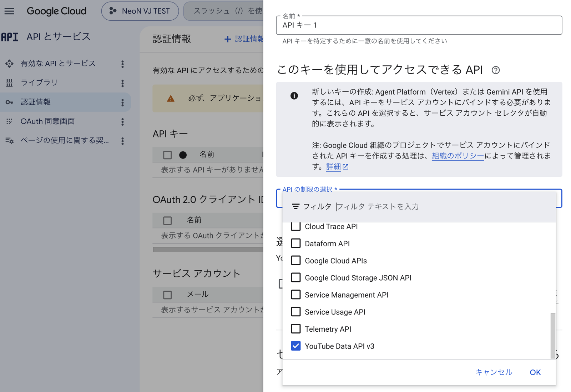Open ライブラリ in the sidebar
The image size is (571, 392).
pyautogui.click(x=39, y=83)
